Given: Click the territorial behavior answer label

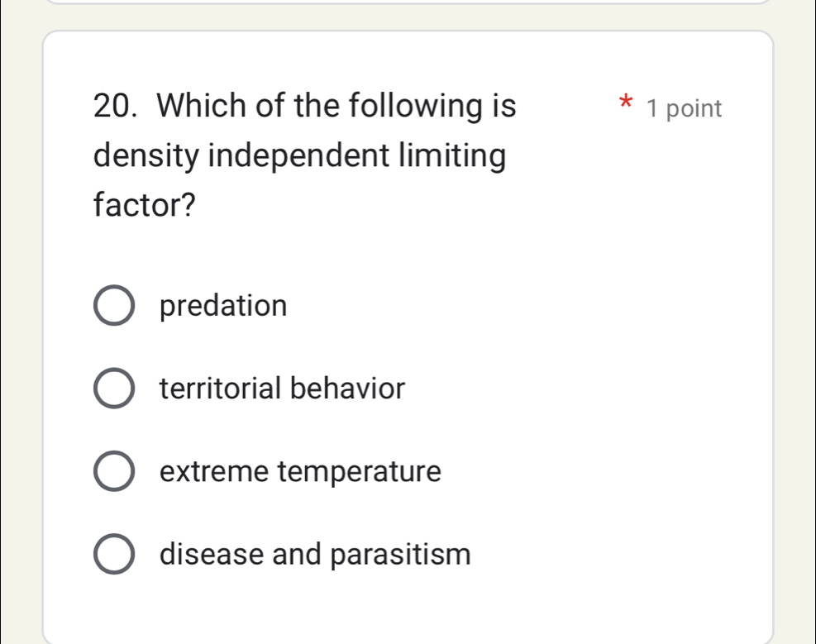Looking at the screenshot, I should click(x=282, y=388).
